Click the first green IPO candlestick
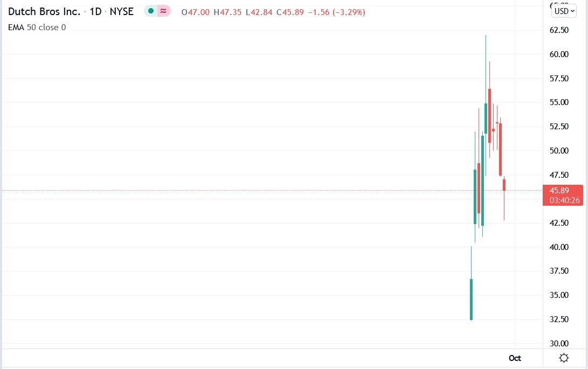Viewport: 588px width, 369px height. [471, 299]
